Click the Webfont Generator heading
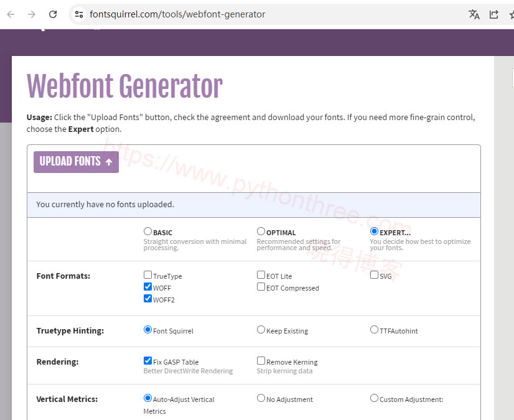514x420 pixels. pos(124,86)
